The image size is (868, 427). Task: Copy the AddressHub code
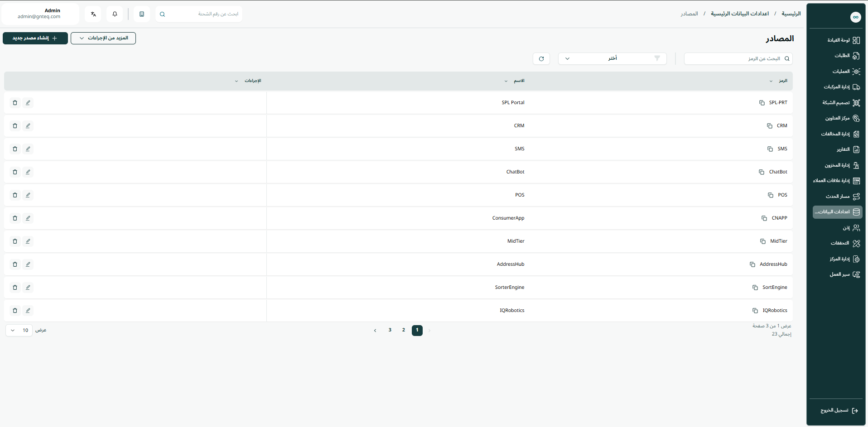pos(752,264)
